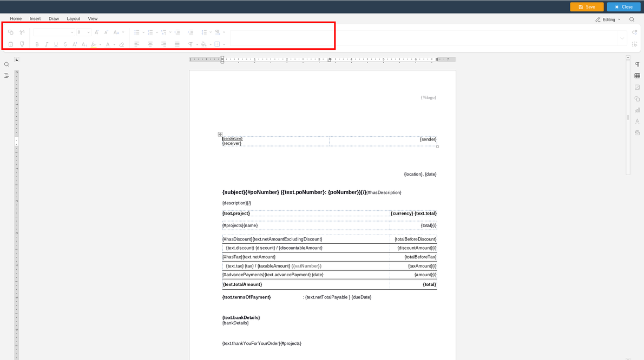Click the Multilevel list icon

coord(163,32)
